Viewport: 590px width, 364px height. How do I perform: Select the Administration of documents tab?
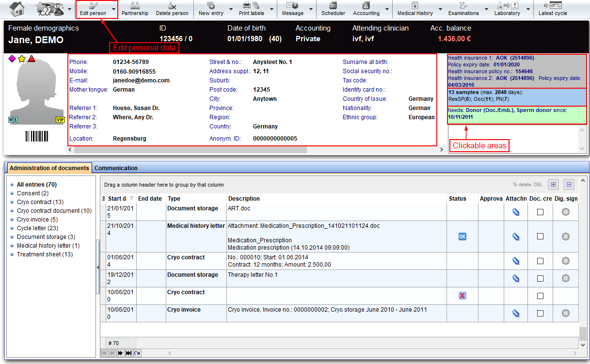49,168
